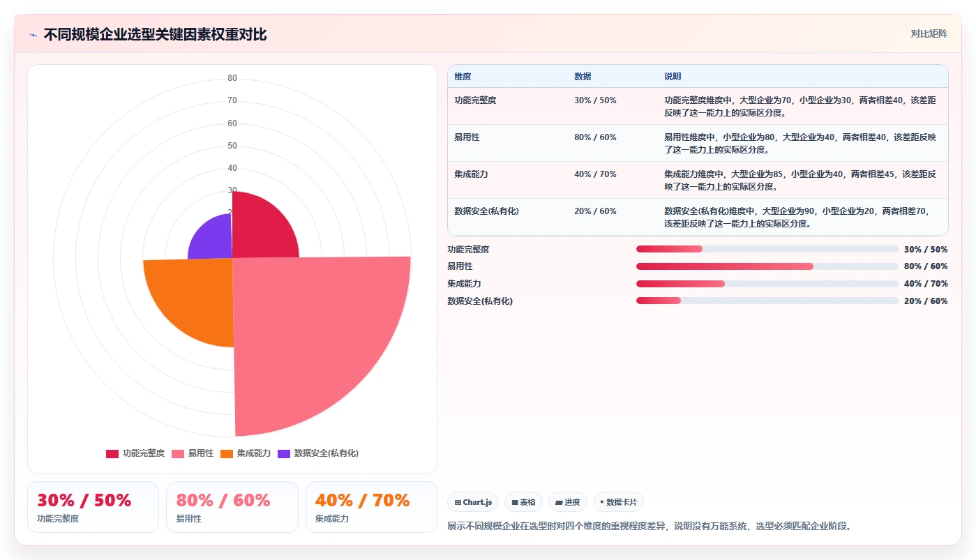Click the table value 80% / 60%
Viewport: 976px width, 560px height.
point(595,137)
